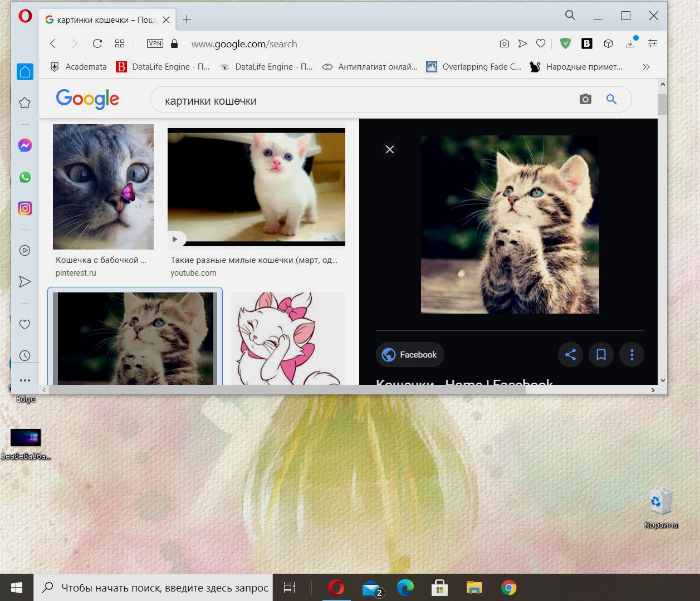Share the previewed kitten image
This screenshot has width=700, height=601.
[x=570, y=354]
